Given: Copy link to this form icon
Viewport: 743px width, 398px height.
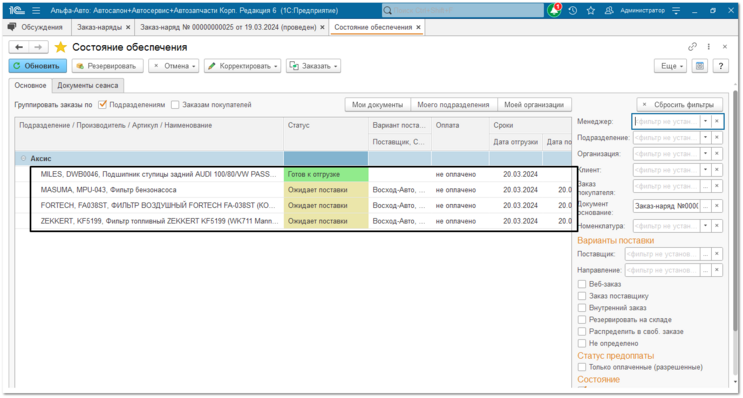Looking at the screenshot, I should tap(692, 46).
